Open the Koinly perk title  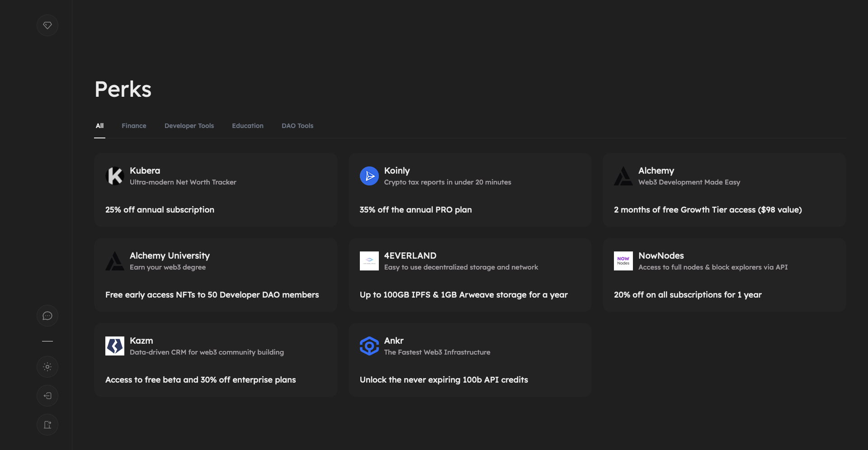pyautogui.click(x=397, y=171)
